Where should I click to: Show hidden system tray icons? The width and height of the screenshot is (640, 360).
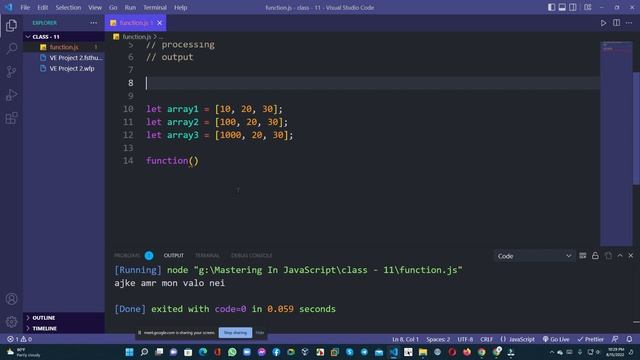coord(552,352)
